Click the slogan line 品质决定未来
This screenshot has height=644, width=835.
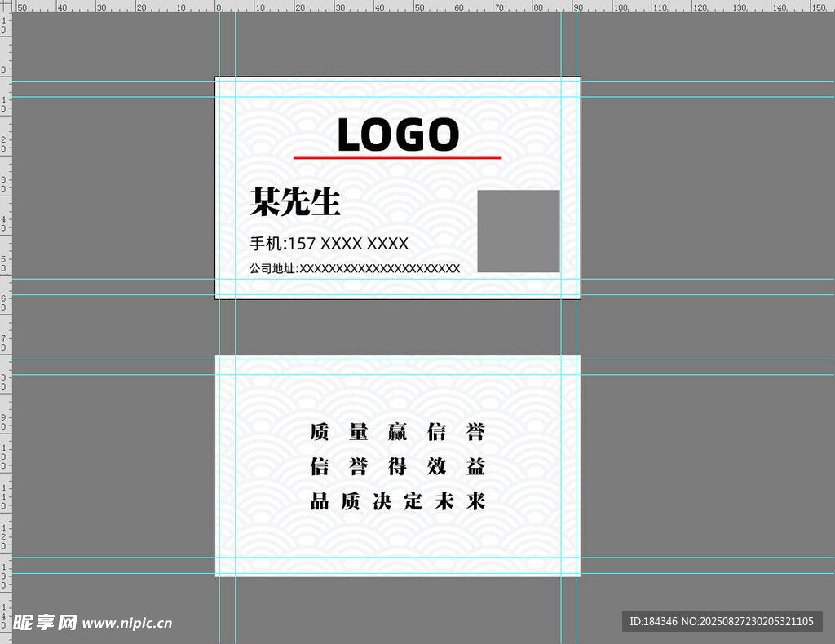[x=397, y=501]
